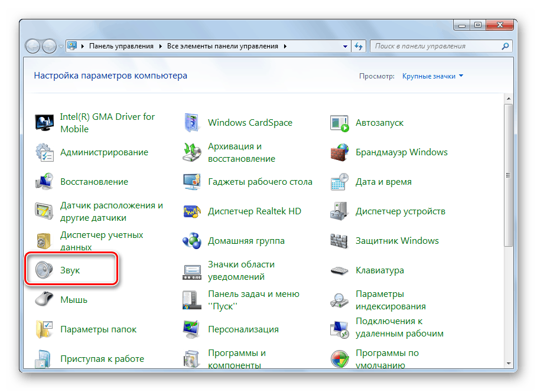Open the Мышь link

point(74,300)
